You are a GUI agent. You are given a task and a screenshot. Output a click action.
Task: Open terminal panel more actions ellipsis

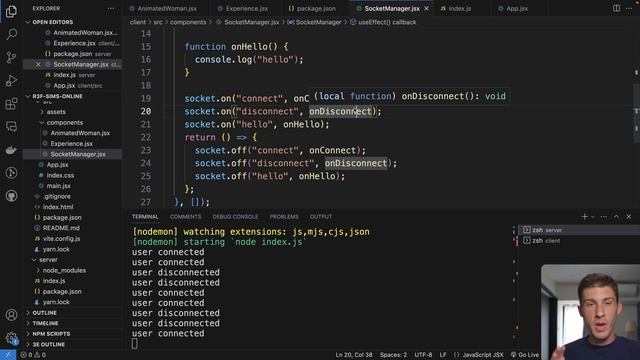coord(604,217)
